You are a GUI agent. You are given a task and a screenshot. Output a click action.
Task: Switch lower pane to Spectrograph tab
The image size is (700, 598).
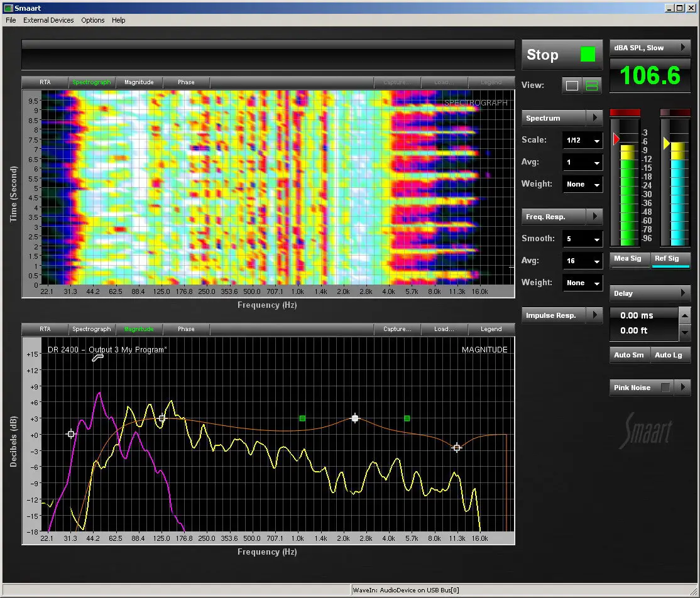[92, 329]
